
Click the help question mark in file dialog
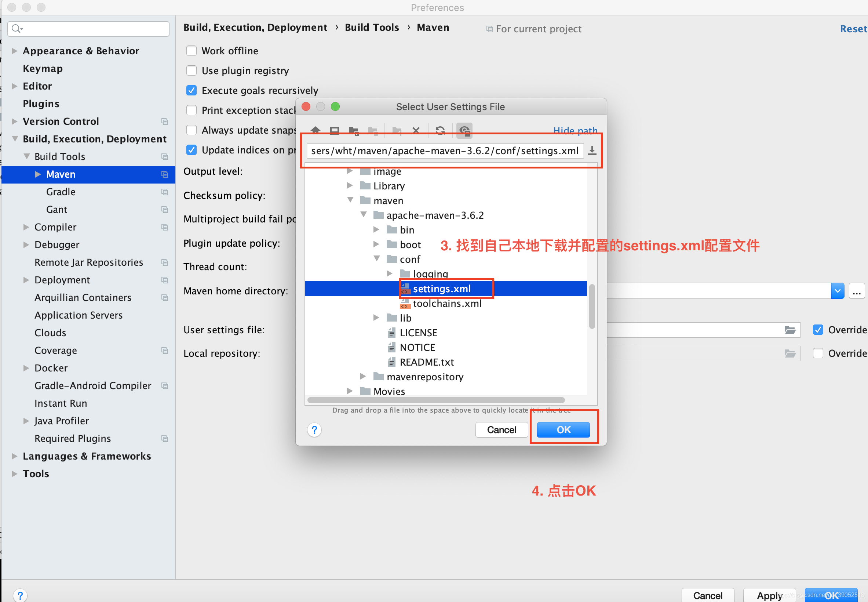click(314, 429)
